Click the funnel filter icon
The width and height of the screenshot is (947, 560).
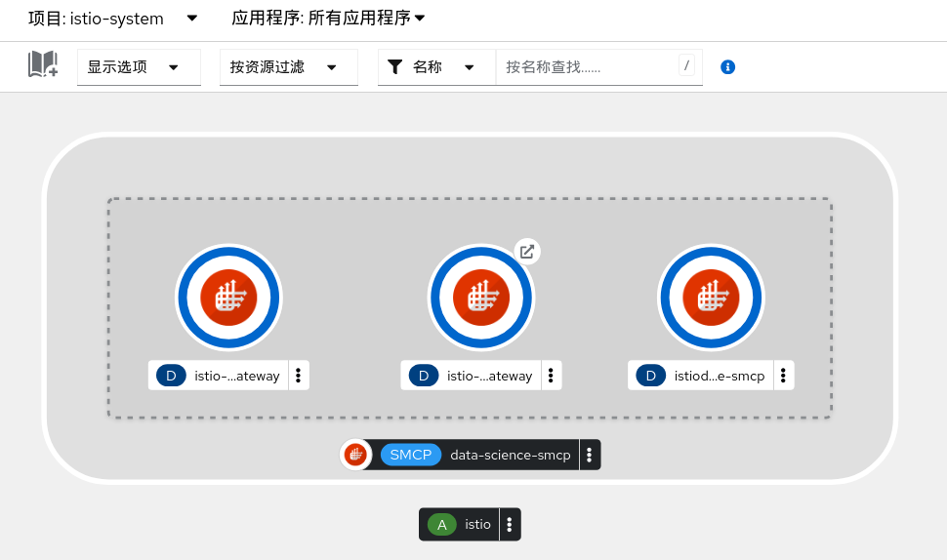pyautogui.click(x=395, y=67)
